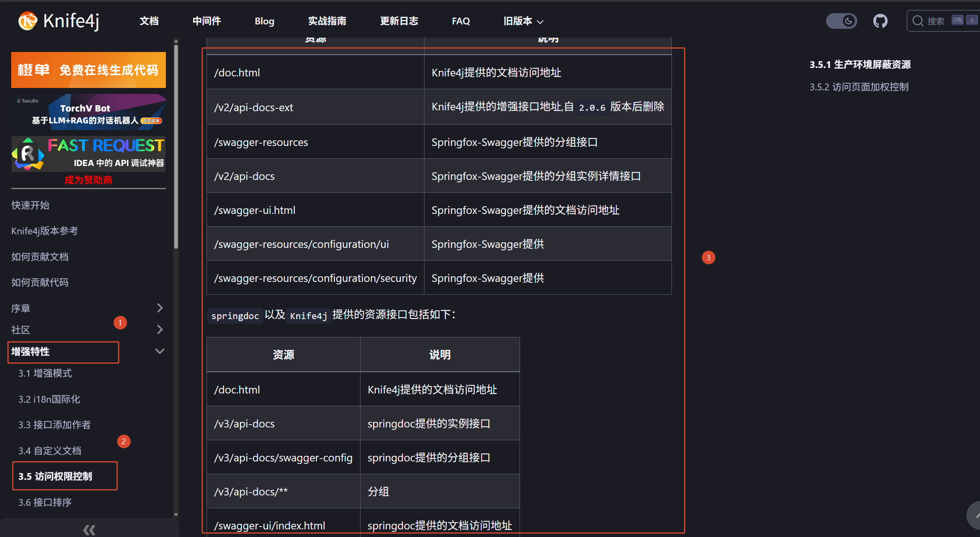Open 3.5 访问权限控制 page
980x537 pixels.
click(55, 476)
